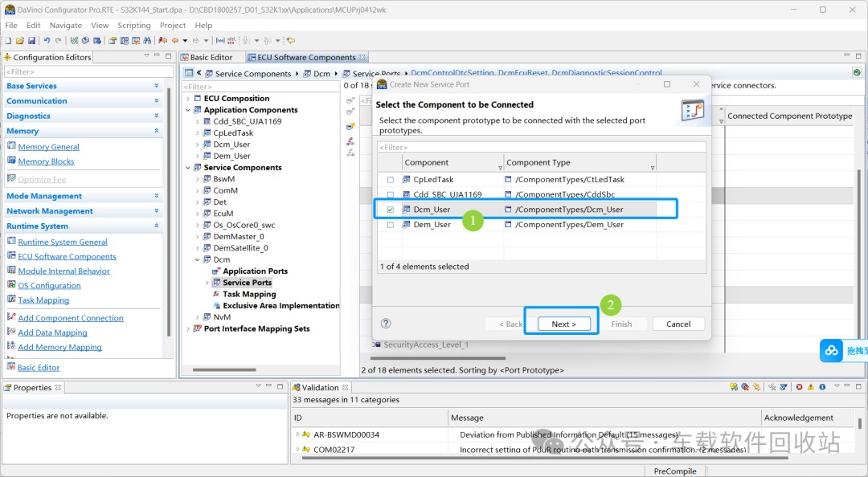Click the horizontal scrollbar under the component tree
Viewport: 868px width, 477px height.
pos(224,369)
